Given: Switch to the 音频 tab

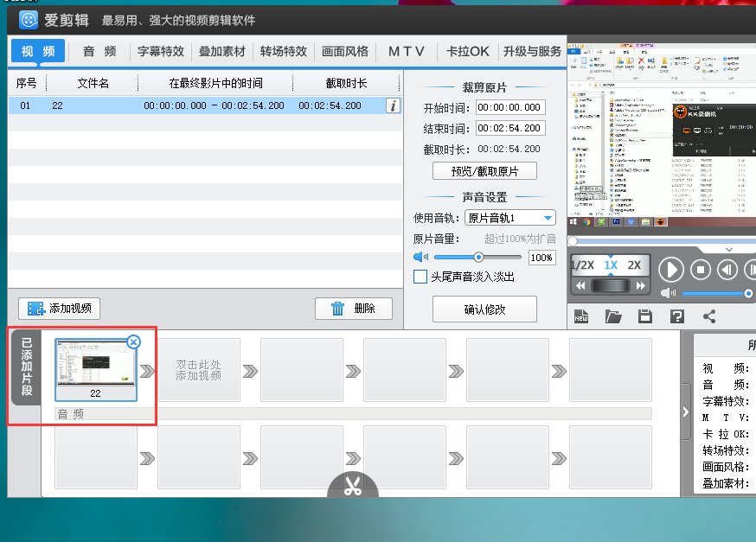Looking at the screenshot, I should (x=98, y=51).
